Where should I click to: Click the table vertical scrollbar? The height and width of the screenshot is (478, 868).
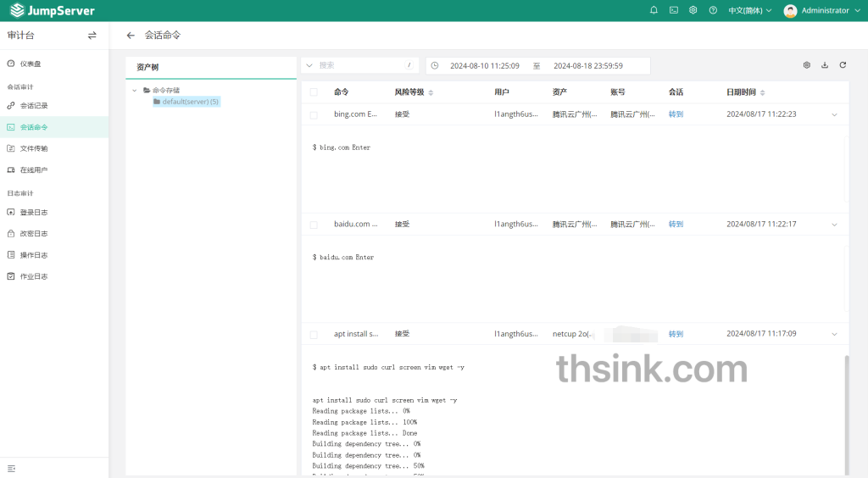(847, 415)
